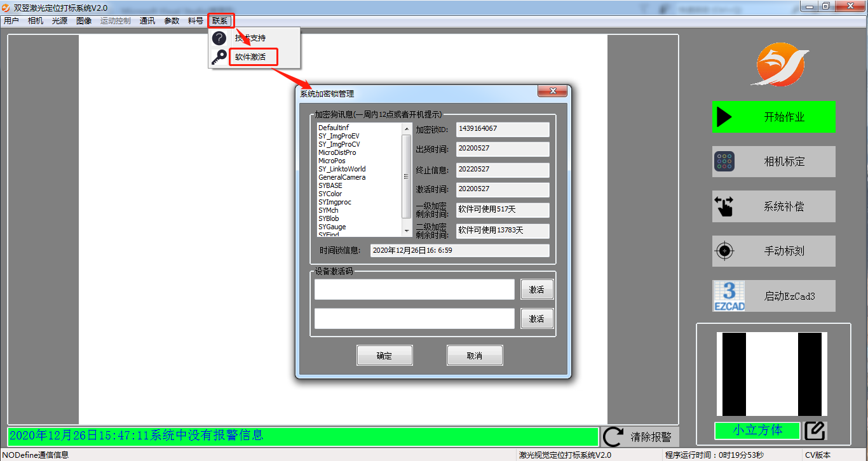The width and height of the screenshot is (868, 461).
Task: Click the system compensation hand icon
Action: click(724, 207)
